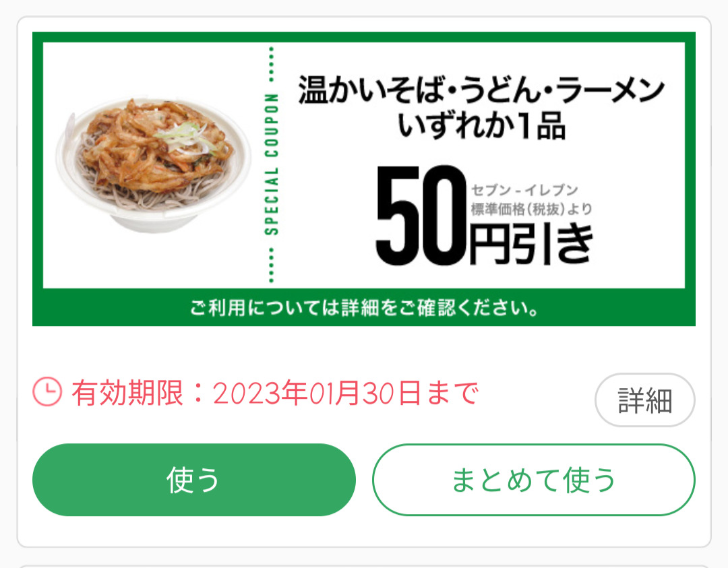Click the 有効期限 label text

pos(128,393)
